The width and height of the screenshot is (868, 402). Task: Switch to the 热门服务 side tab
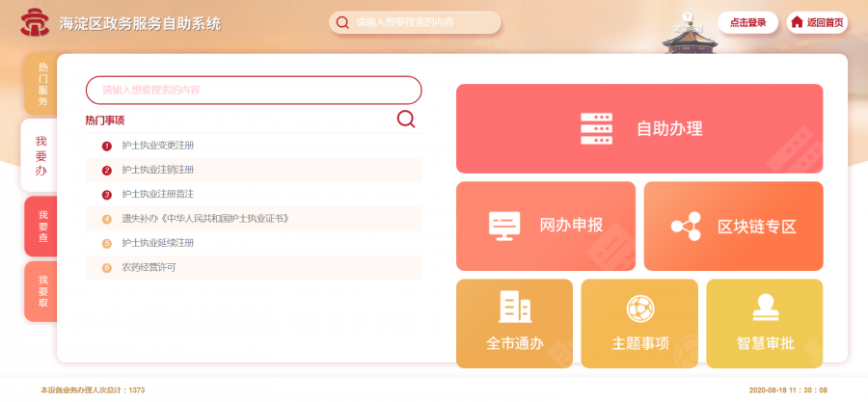tap(41, 84)
